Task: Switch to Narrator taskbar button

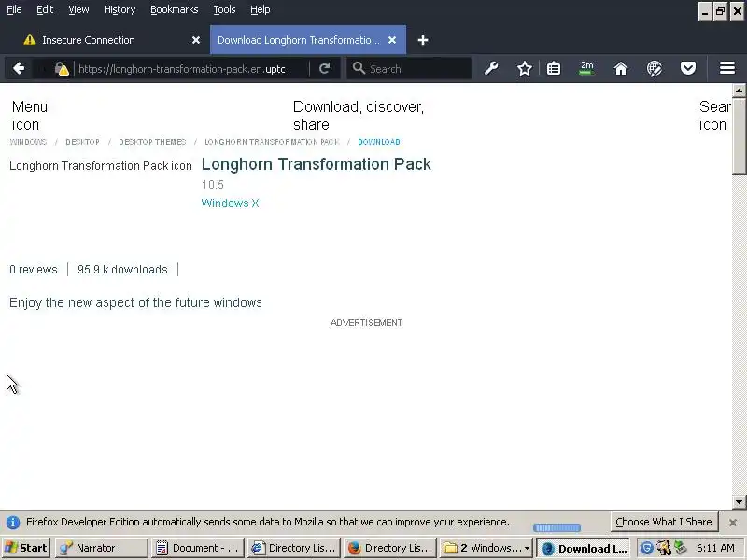Action: point(101,548)
